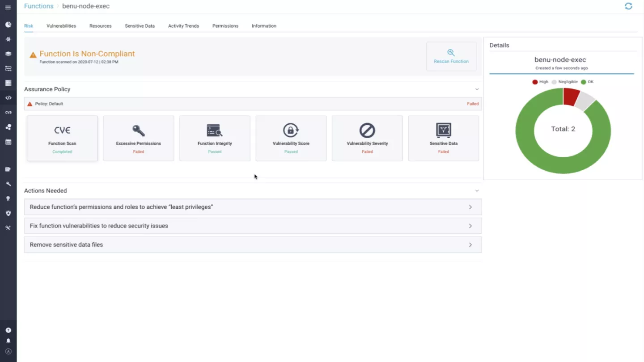Click the red High donut segment
644x362 pixels.
tap(571, 97)
